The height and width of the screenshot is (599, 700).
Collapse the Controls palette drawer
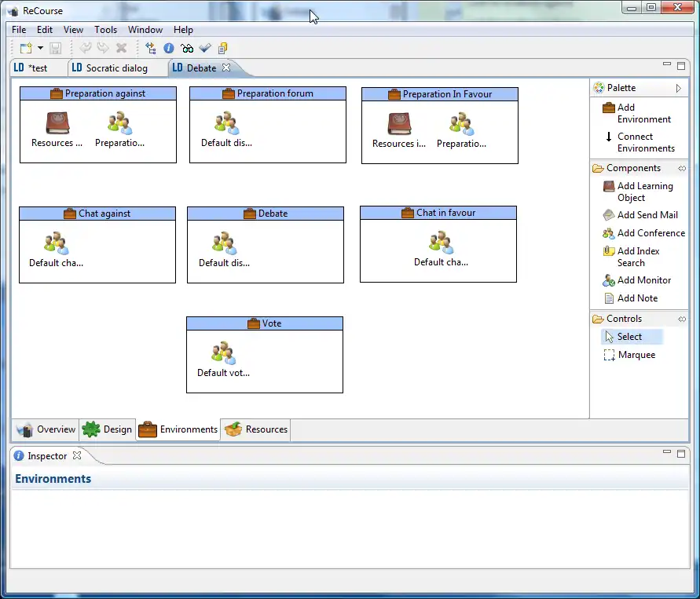tap(682, 319)
